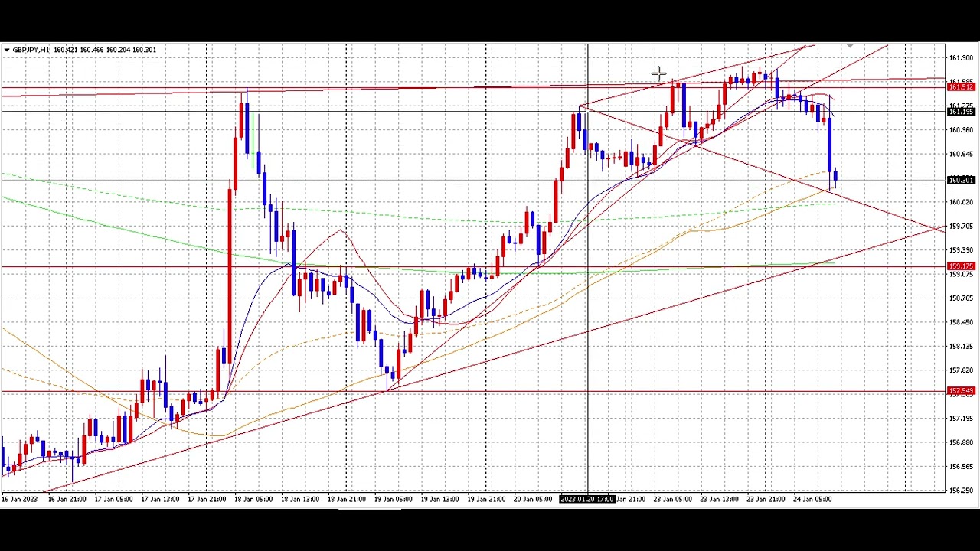This screenshot has width=980, height=551.
Task: Click the 19 Jan 13:00 time axis label
Action: point(439,500)
